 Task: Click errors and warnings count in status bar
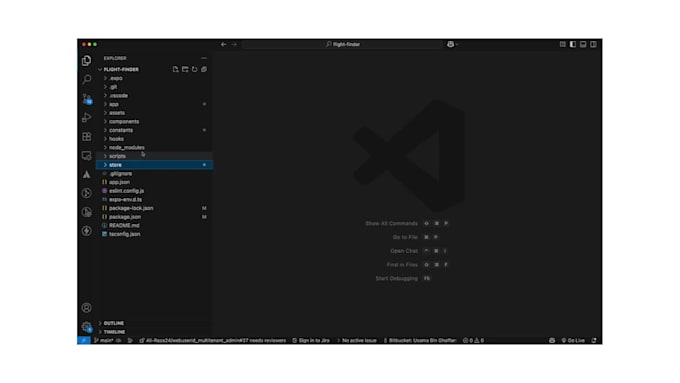click(x=473, y=340)
